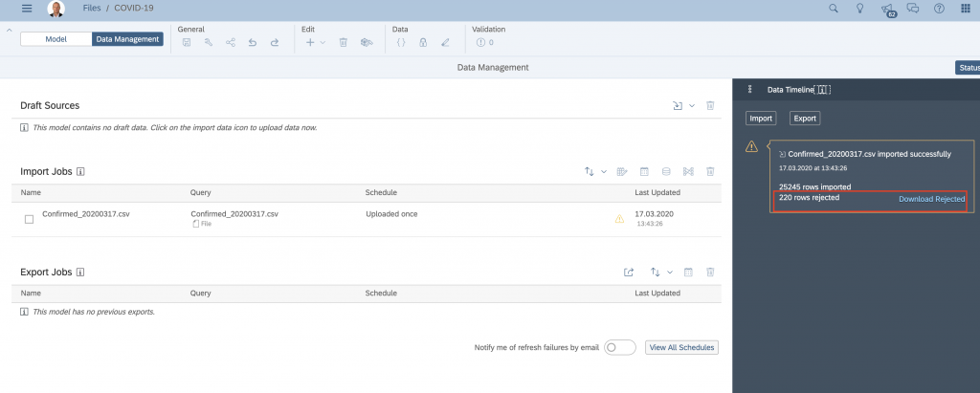The width and height of the screenshot is (980, 393).
Task: Click COVID-19 in the breadcrumb
Action: 134,8
